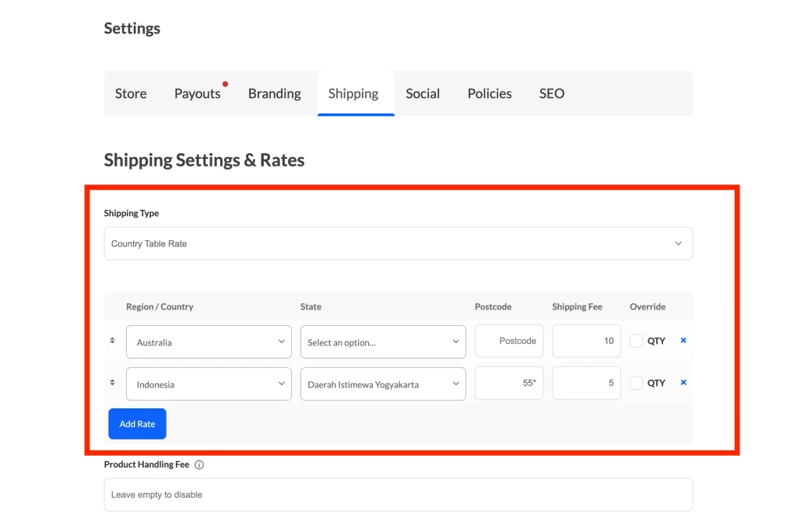797x532 pixels.
Task: Select the SEO tab
Action: click(x=552, y=93)
